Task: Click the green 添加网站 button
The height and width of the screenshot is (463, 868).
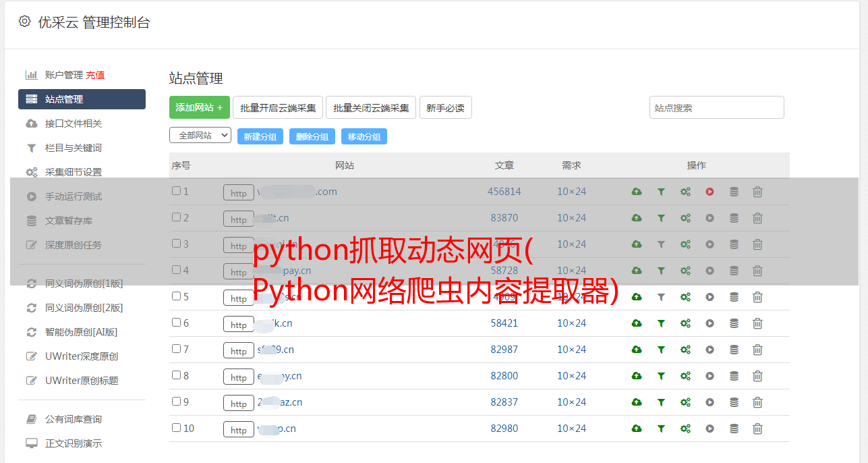Action: 199,107
